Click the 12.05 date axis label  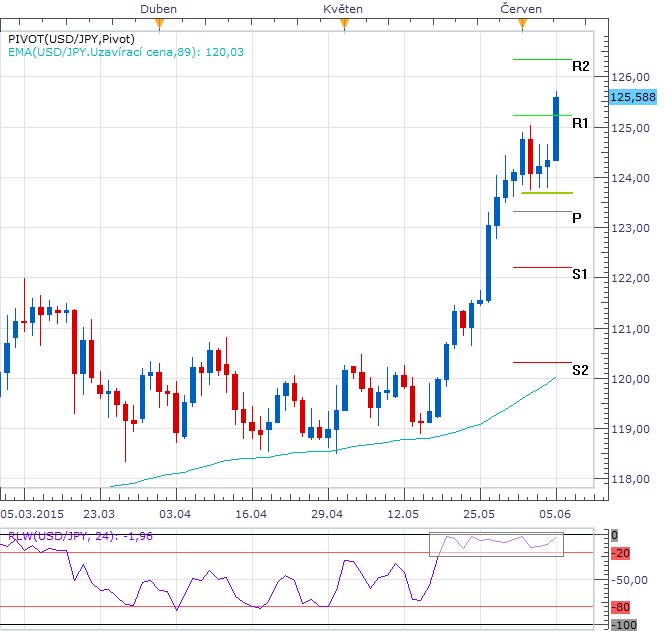coord(403,514)
